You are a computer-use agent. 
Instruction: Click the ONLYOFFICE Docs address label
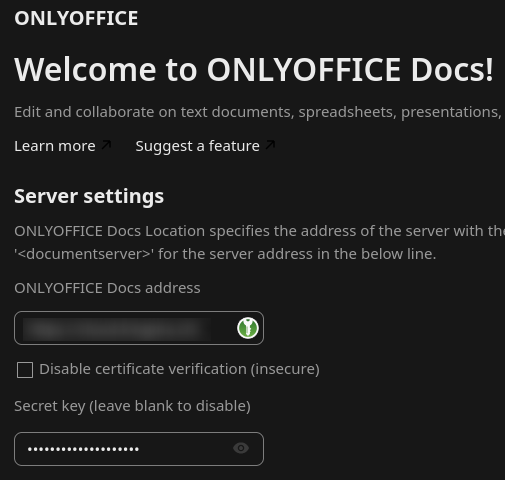pos(107,288)
